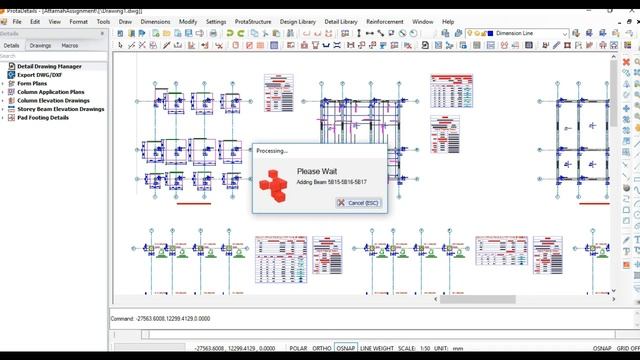Click the Paste clipboard icon
This screenshot has width=640, height=360.
276,33
